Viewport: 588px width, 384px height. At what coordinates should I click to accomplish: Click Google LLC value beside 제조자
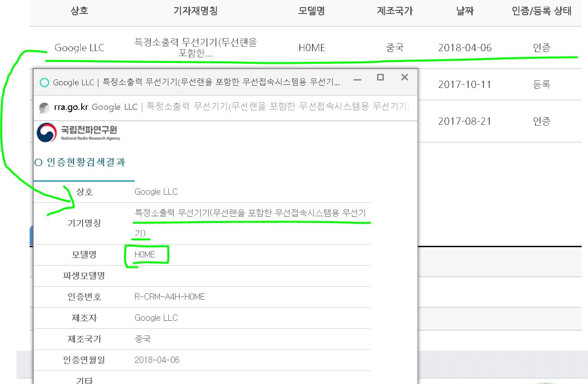click(x=156, y=318)
